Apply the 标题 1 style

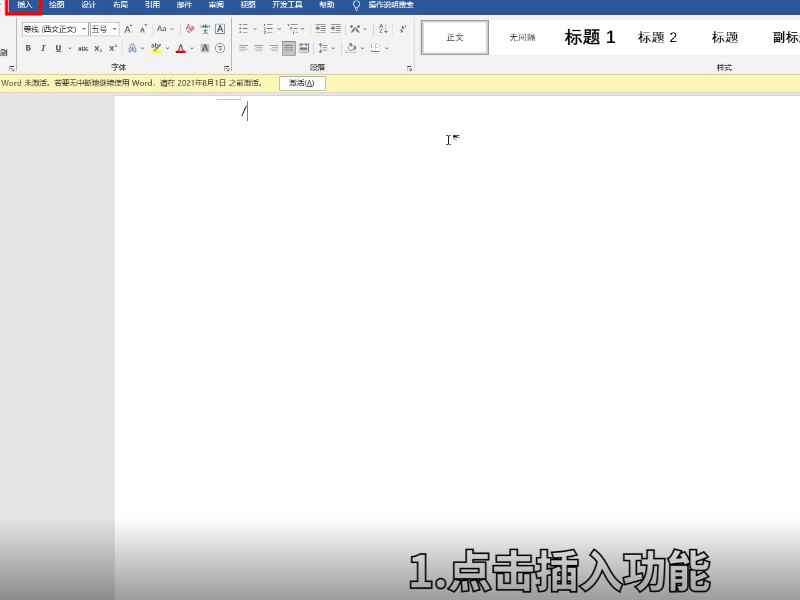tap(590, 37)
